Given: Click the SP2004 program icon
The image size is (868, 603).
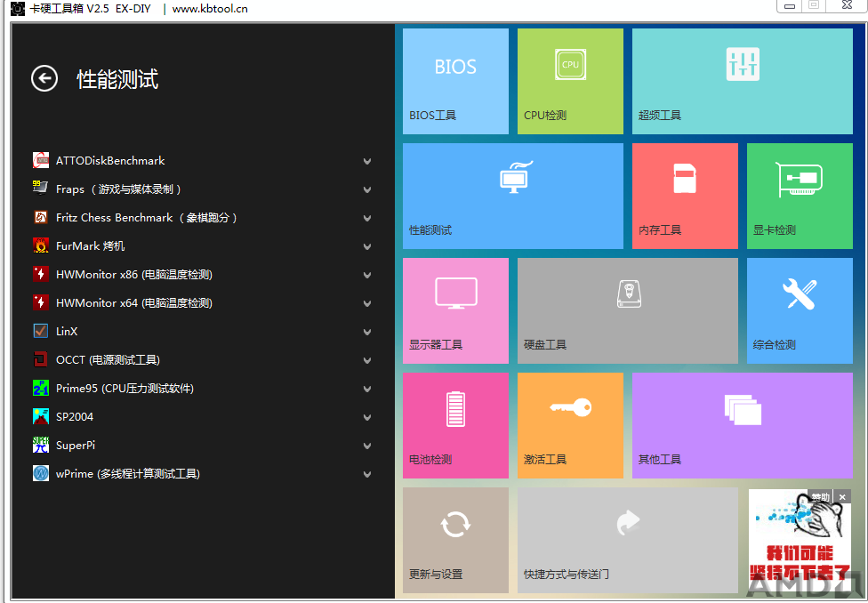Looking at the screenshot, I should pos(40,416).
